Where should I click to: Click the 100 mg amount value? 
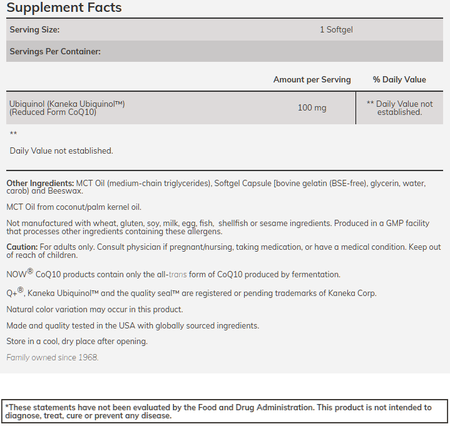312,108
